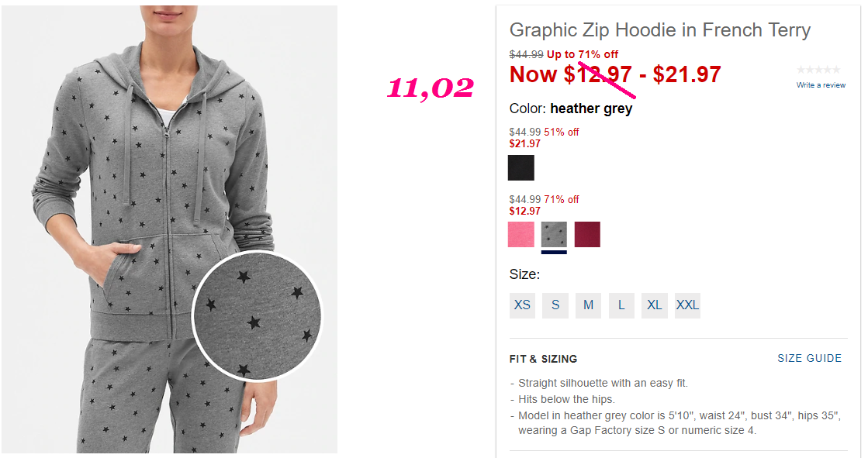
Task: Click the hoodie model product image
Action: (169, 229)
